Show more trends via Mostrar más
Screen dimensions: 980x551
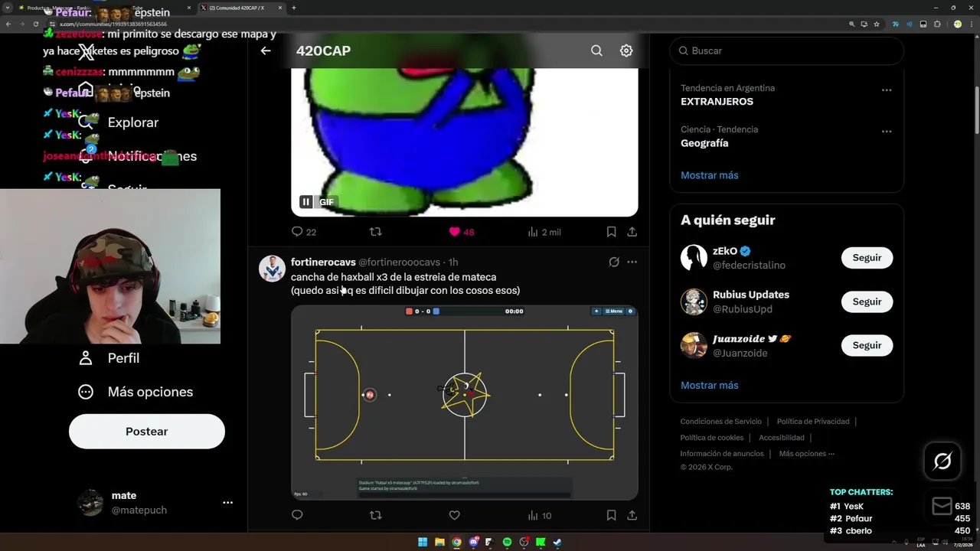(x=710, y=175)
